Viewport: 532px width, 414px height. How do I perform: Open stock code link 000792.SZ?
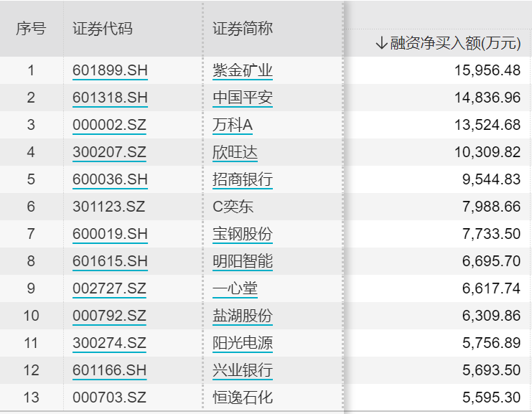coord(109,316)
